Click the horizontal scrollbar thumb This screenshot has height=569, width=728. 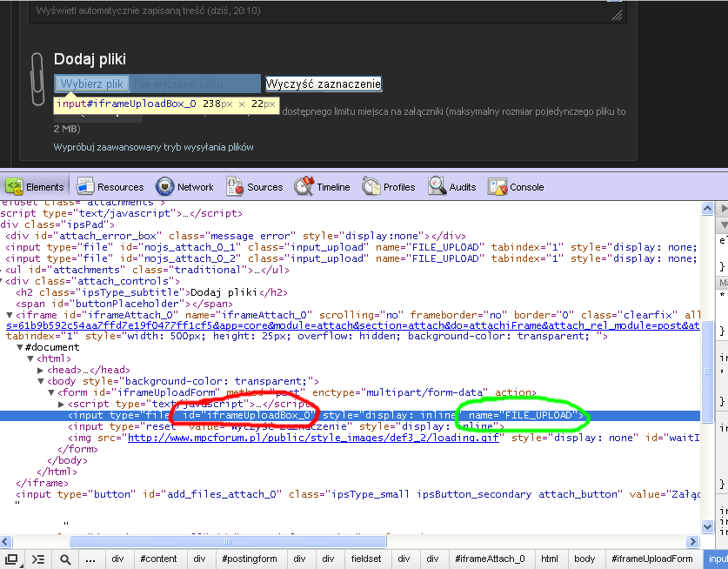(x=228, y=542)
